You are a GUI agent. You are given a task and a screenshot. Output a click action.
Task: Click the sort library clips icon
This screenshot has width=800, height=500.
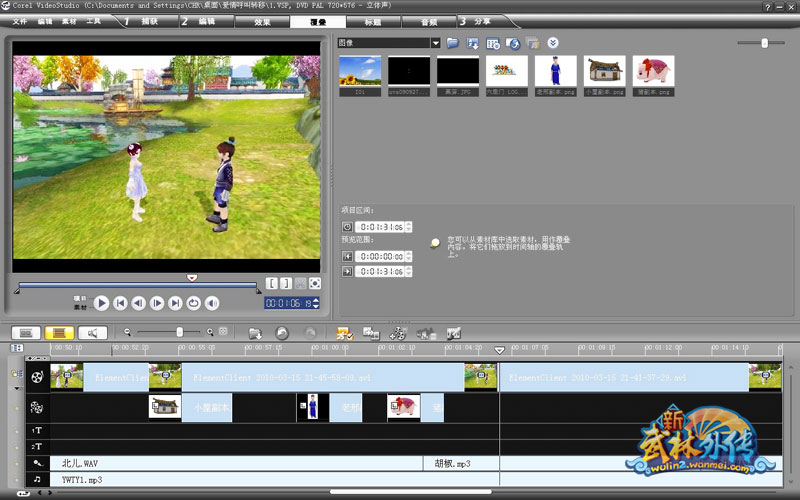pos(473,43)
